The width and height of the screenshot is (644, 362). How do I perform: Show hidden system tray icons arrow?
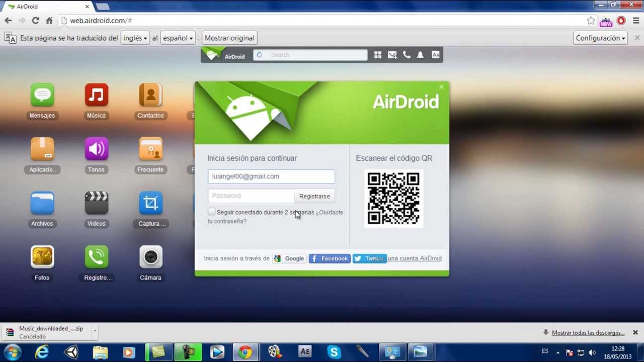(557, 352)
